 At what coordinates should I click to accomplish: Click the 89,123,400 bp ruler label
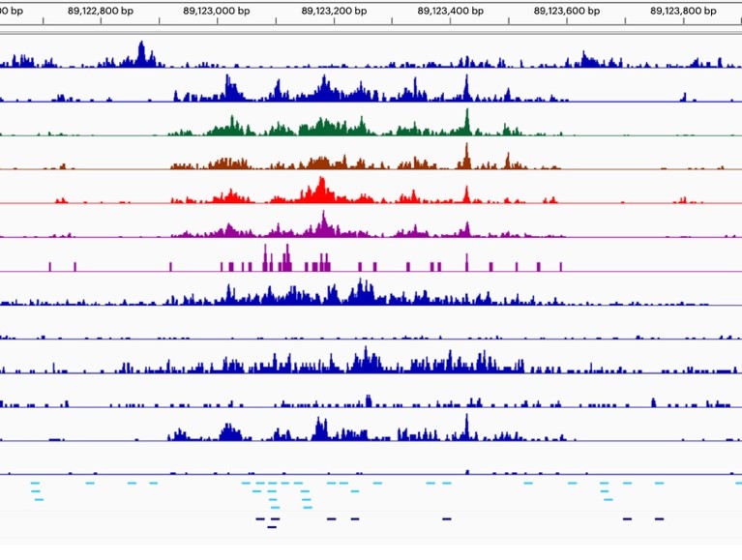[x=451, y=11]
